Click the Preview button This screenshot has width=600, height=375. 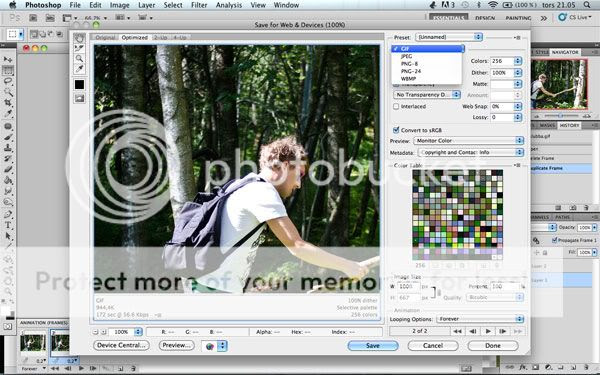point(176,345)
